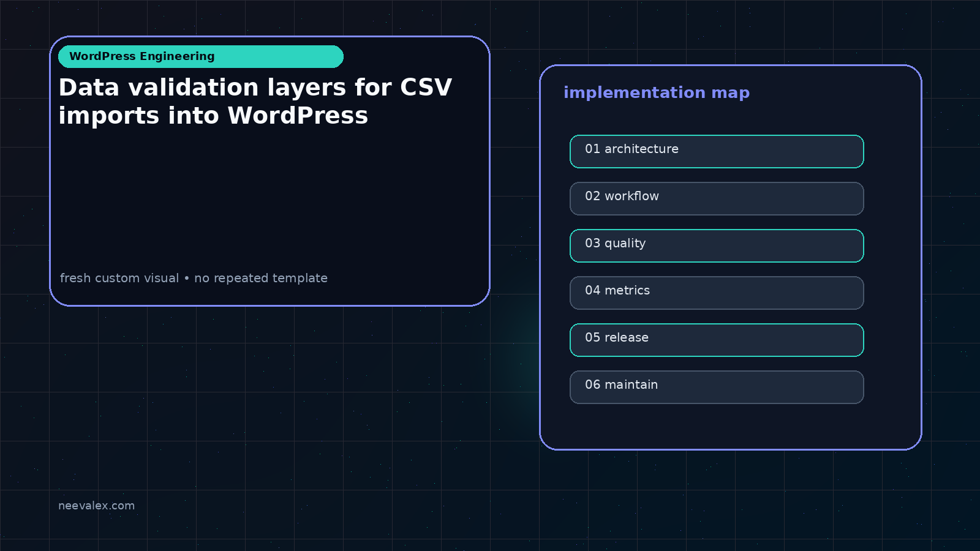This screenshot has height=551, width=980.
Task: Select the 02 workflow item
Action: 717,198
